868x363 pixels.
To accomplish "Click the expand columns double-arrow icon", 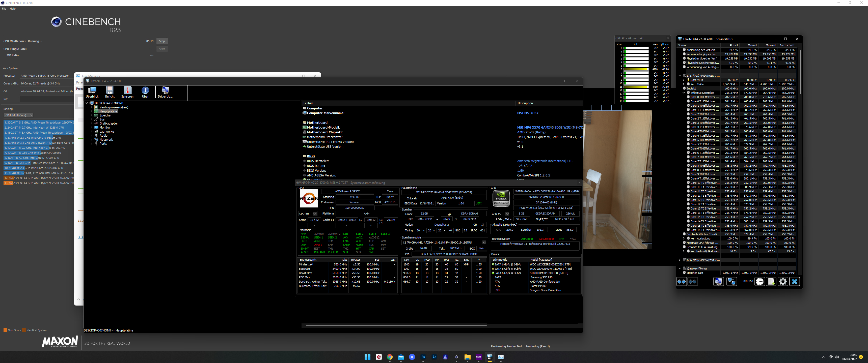I will (681, 282).
